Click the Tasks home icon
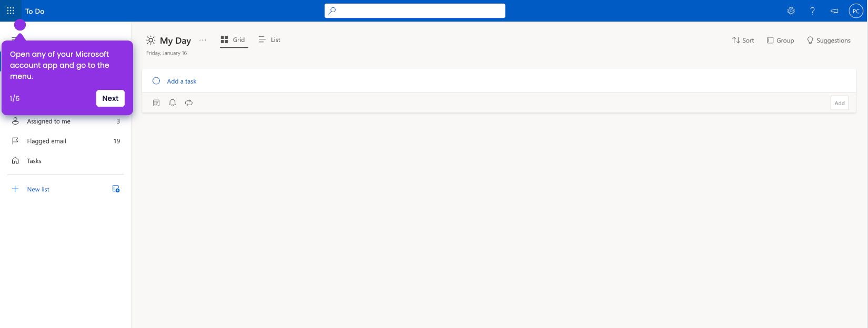The height and width of the screenshot is (328, 868). (x=15, y=161)
